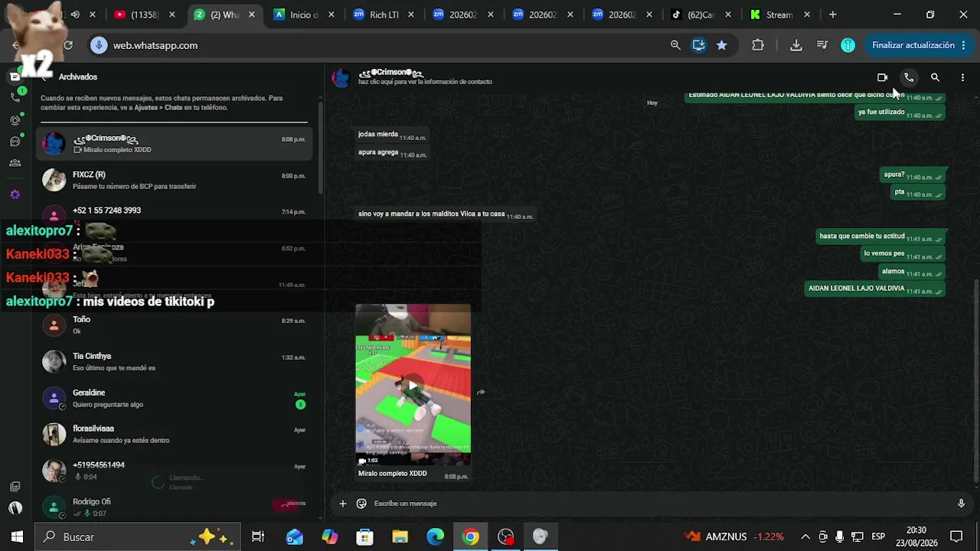Viewport: 980px width, 551px height.
Task: Open the Tia Cinthya chat
Action: (x=175, y=362)
